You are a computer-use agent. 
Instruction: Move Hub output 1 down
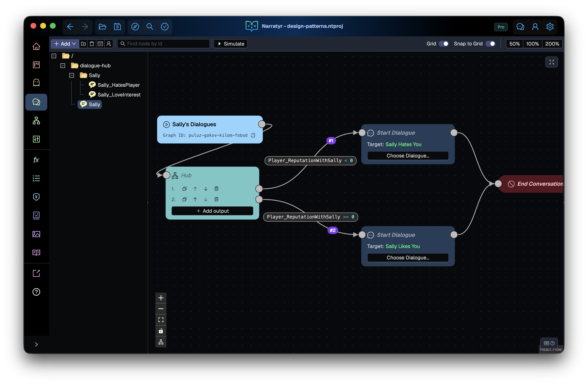coord(206,189)
